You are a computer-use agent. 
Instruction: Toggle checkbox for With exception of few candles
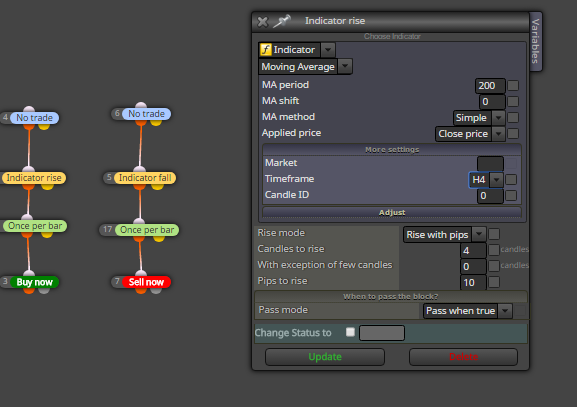click(x=494, y=266)
